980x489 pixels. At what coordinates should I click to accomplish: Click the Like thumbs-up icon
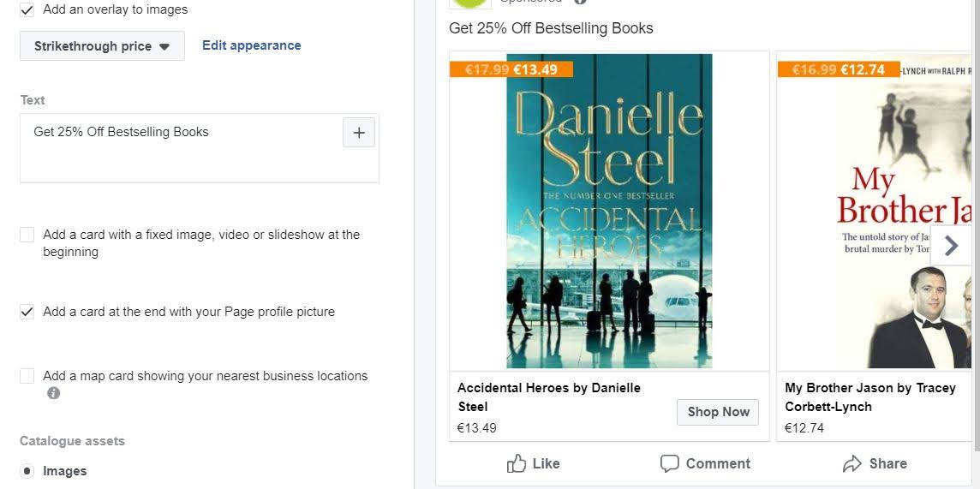tap(517, 464)
